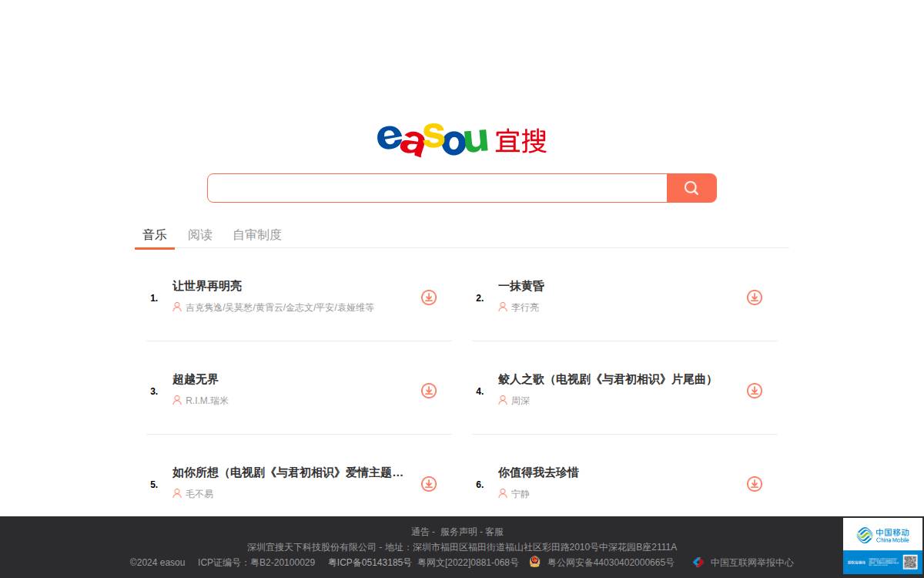Switch to the 音乐 tab
The image size is (924, 578).
[155, 235]
